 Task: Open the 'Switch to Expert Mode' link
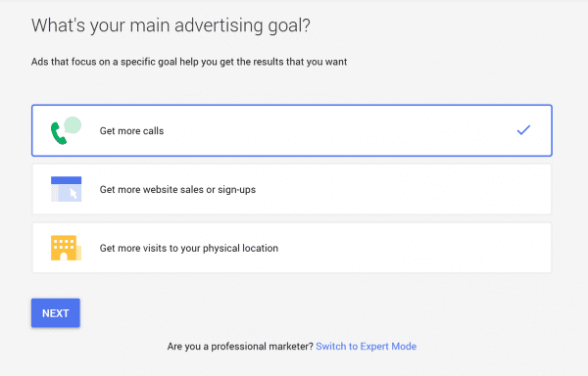366,347
